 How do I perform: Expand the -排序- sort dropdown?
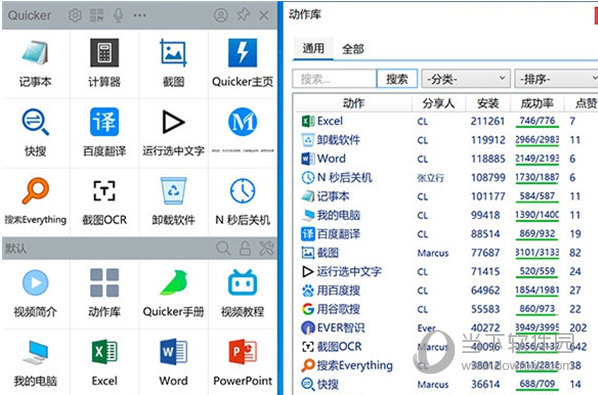pyautogui.click(x=556, y=79)
